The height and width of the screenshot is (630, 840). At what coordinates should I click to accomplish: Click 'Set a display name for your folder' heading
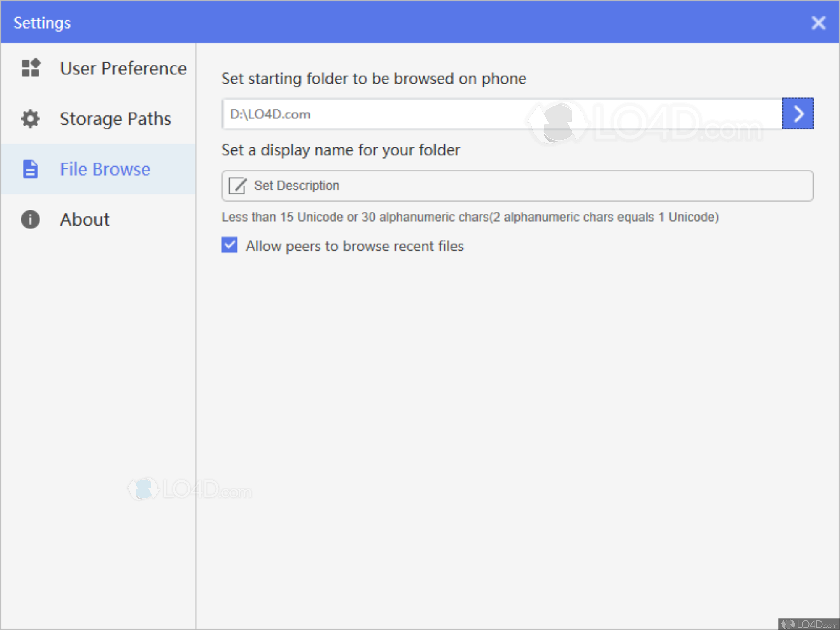point(341,150)
